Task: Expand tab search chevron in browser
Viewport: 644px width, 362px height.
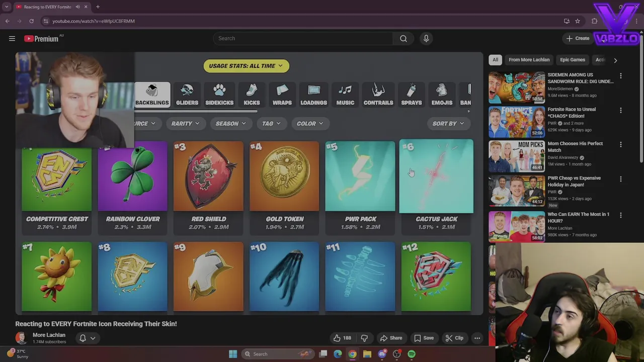Action: (x=7, y=7)
